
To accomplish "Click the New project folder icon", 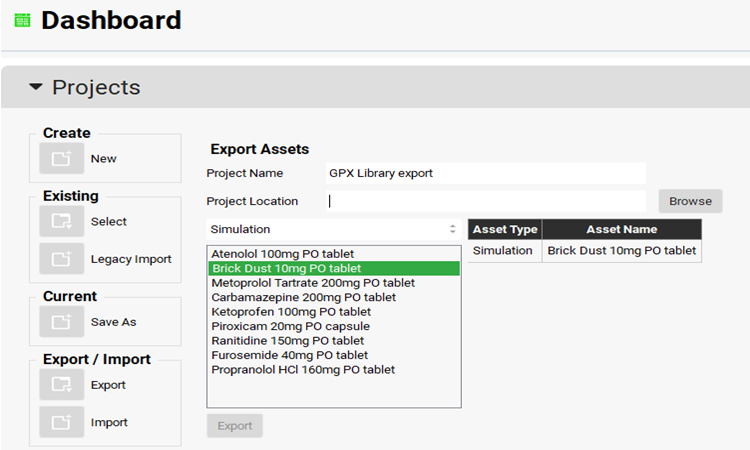I will click(x=61, y=159).
